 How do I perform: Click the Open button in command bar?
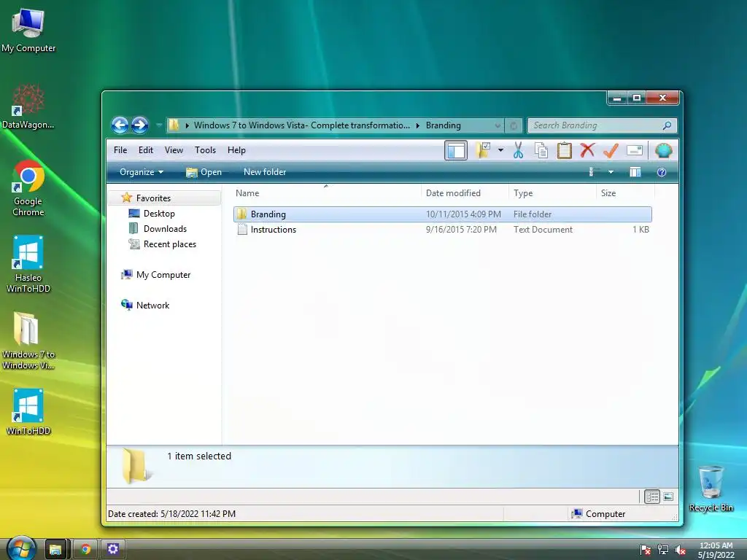pyautogui.click(x=204, y=172)
